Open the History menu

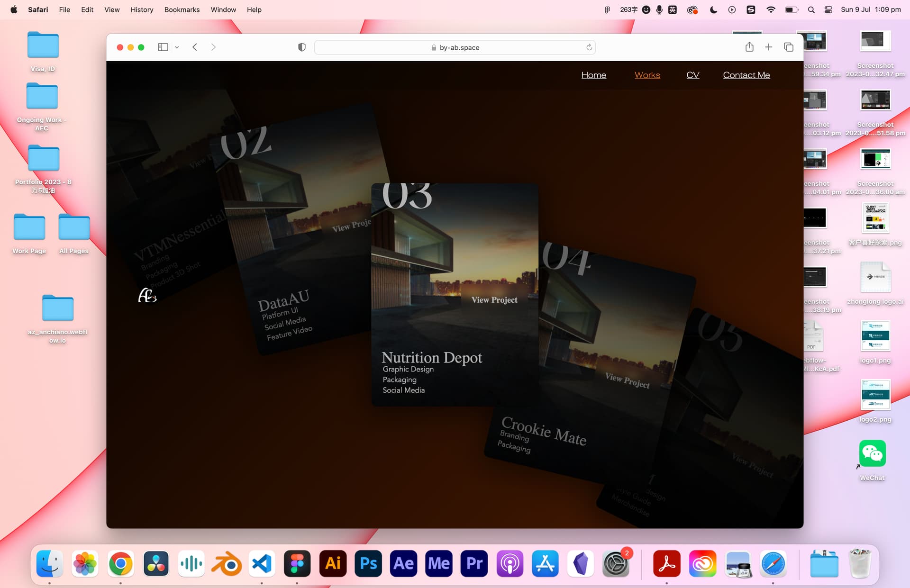click(x=142, y=9)
